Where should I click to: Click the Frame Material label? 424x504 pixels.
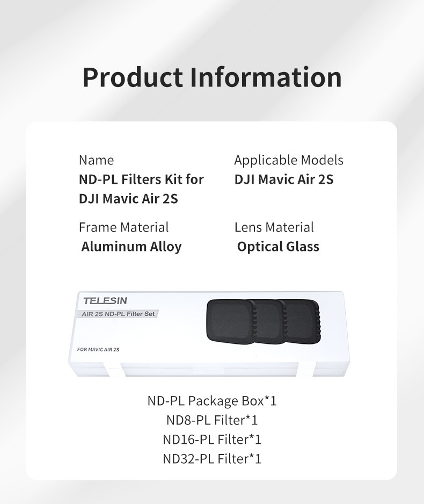(x=123, y=227)
